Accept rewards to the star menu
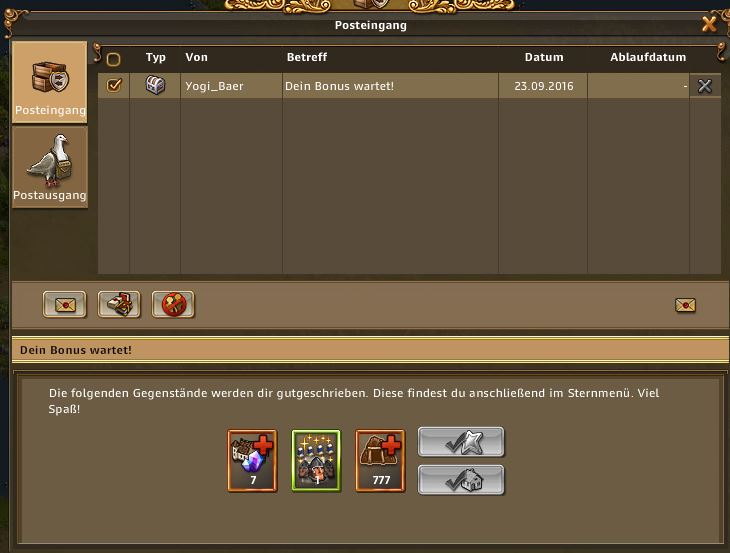 (x=461, y=442)
